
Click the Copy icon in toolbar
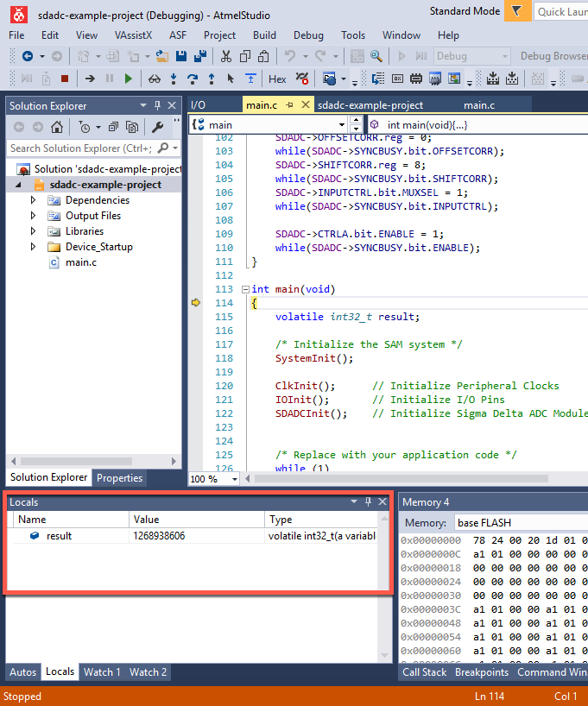coord(245,56)
